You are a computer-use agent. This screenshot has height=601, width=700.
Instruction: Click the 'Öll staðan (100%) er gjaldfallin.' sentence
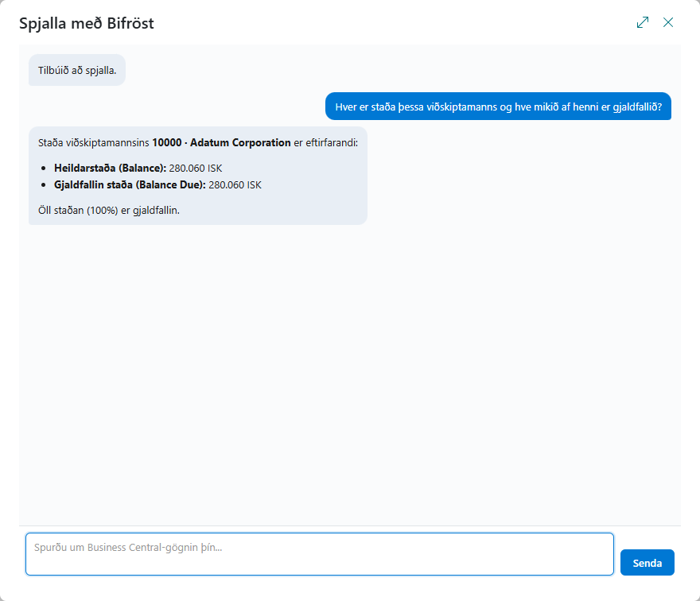click(109, 210)
